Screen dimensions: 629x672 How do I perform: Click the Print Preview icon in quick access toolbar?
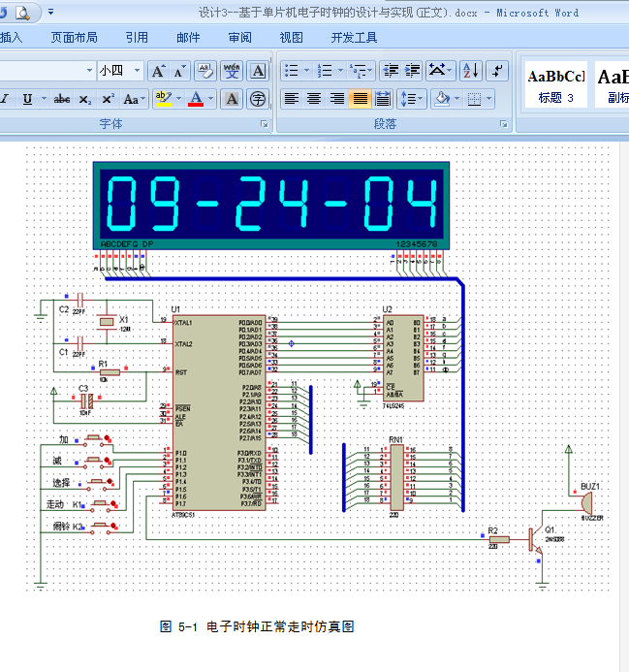click(x=22, y=13)
